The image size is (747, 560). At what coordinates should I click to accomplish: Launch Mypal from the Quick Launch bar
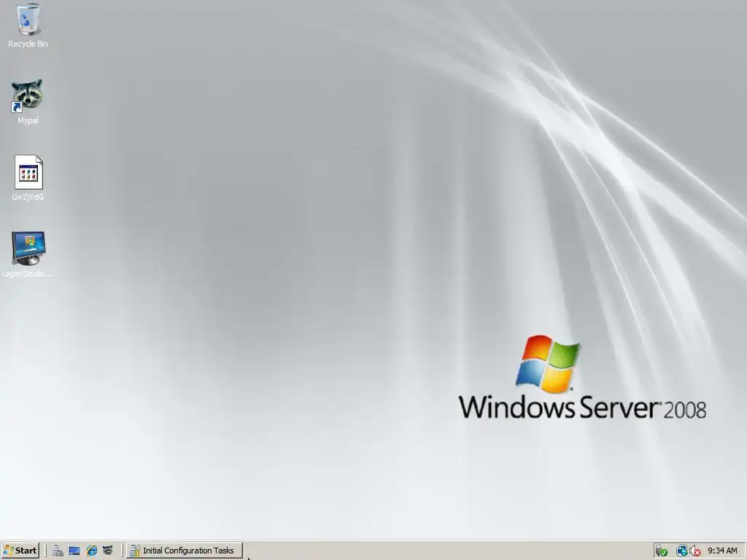(108, 551)
